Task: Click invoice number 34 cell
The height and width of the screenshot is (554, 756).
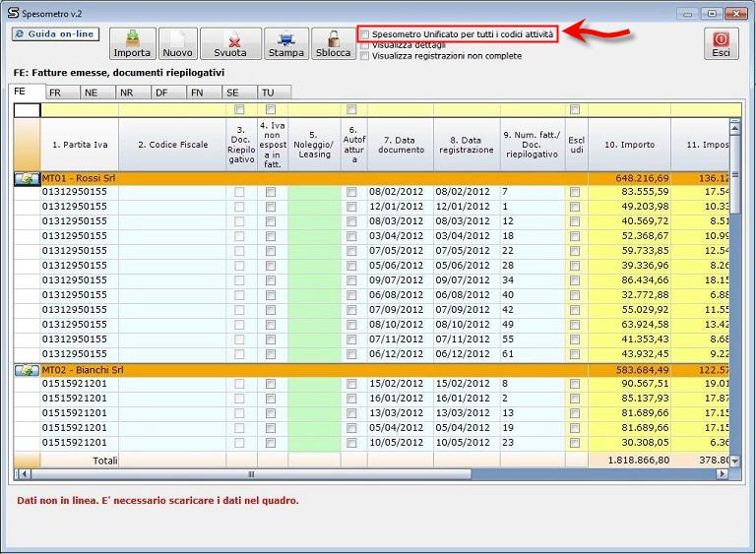Action: pos(533,280)
